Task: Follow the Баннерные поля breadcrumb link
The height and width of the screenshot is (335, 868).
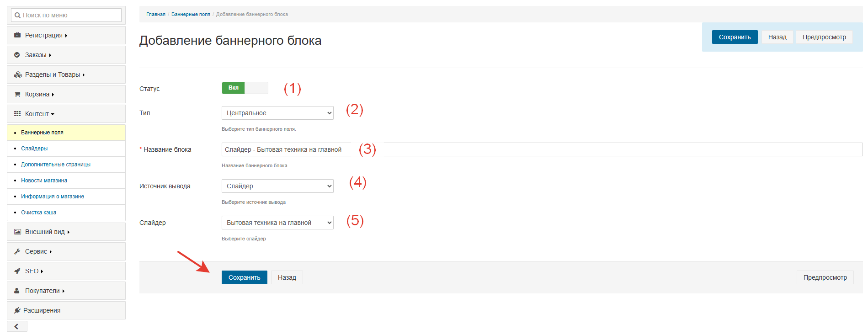Action: click(191, 14)
